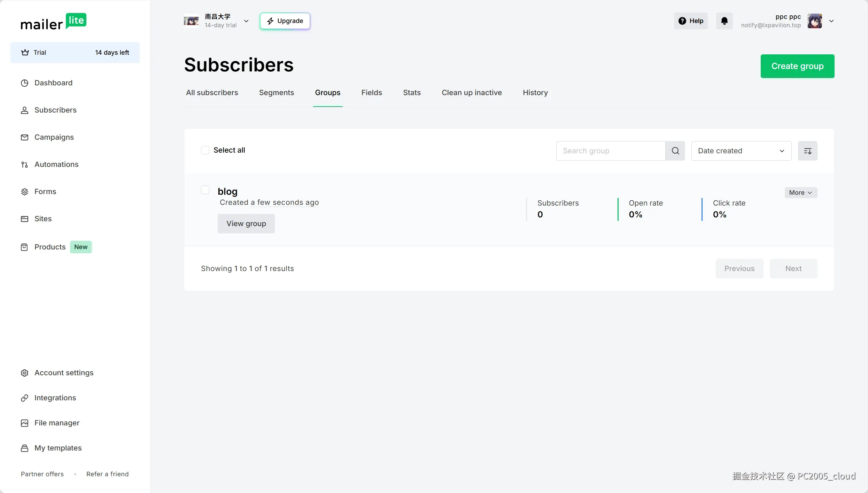Focus the Search group input field
The image size is (868, 493).
point(611,151)
